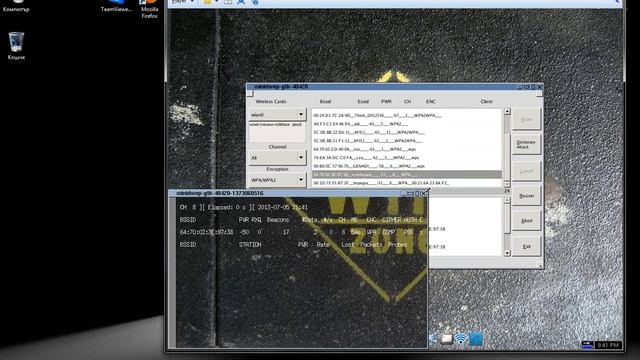Click the Scan button in minidwep-gtk
The image size is (640, 360).
[527, 119]
